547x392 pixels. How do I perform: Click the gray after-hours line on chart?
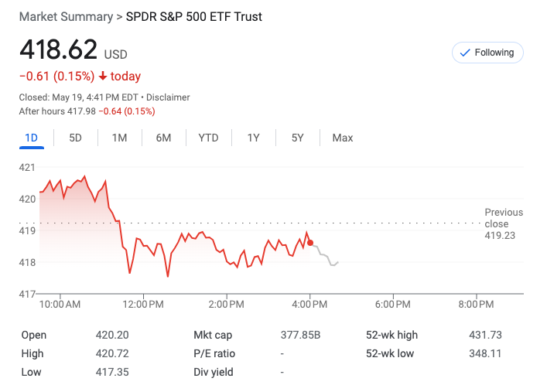[325, 256]
